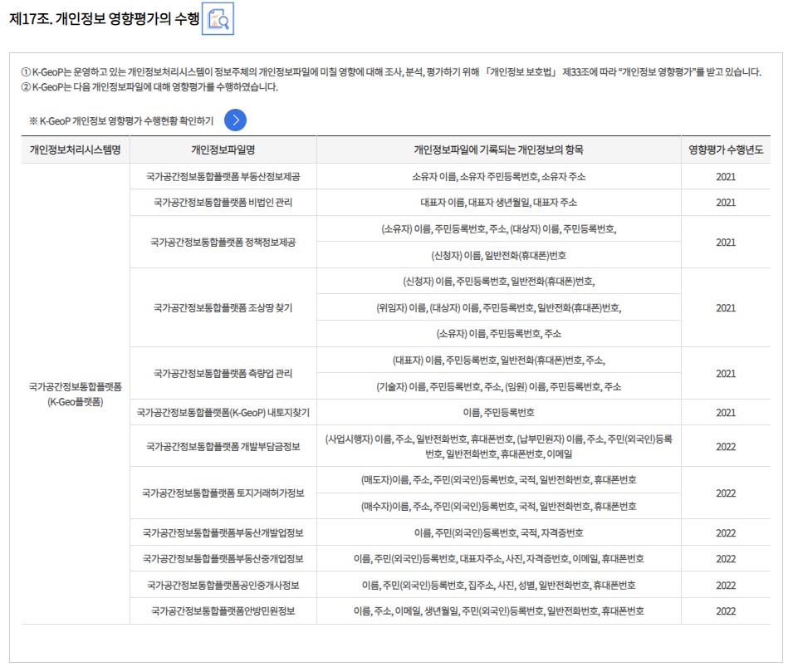Click the 제17조. 개인정보 영향평가의 수행 heading

[x=104, y=20]
